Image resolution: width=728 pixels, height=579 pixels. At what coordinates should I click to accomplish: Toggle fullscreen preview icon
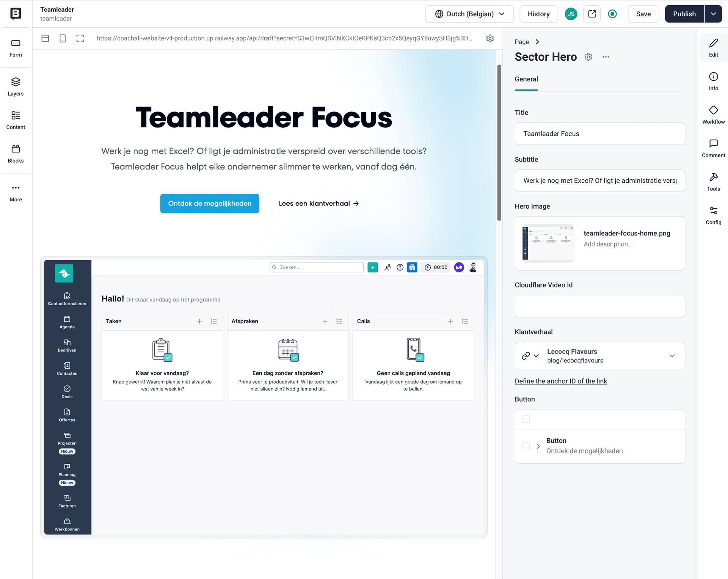pos(80,38)
